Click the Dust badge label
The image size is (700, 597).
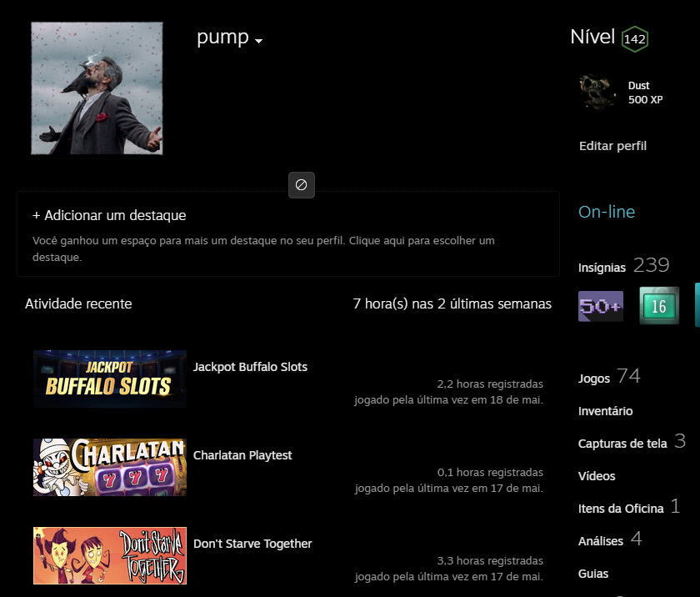[x=638, y=85]
